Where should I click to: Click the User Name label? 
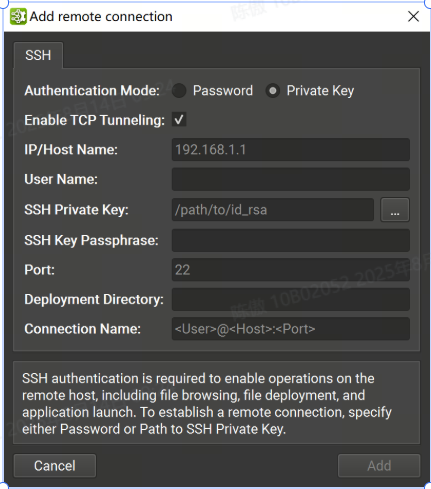(x=61, y=179)
